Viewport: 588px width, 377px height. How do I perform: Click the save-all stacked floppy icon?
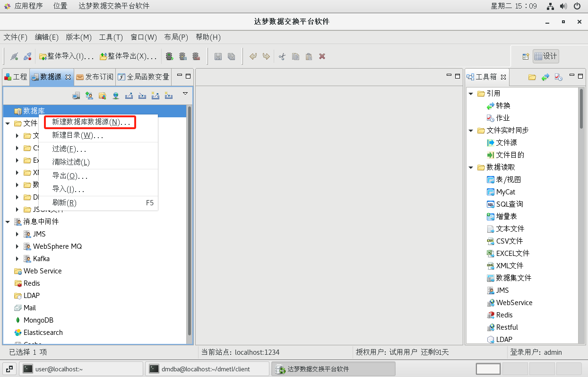[x=231, y=56]
